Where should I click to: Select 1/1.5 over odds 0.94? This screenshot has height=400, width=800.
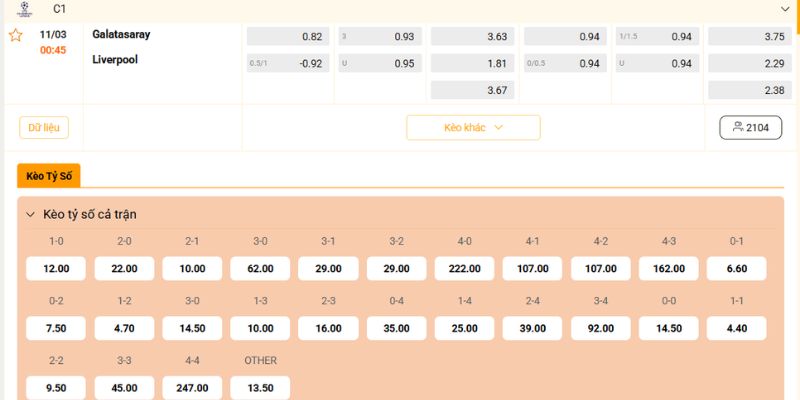click(657, 37)
